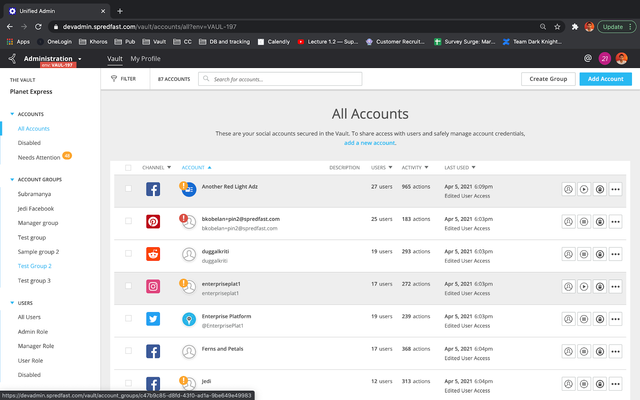
Task: Check the Enterprise Platform row checkbox
Action: [x=128, y=318]
